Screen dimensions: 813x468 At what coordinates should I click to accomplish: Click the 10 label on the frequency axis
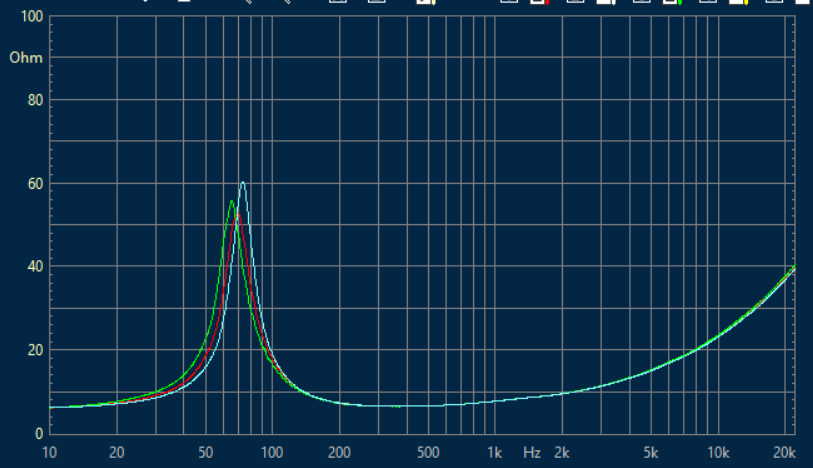pos(49,453)
